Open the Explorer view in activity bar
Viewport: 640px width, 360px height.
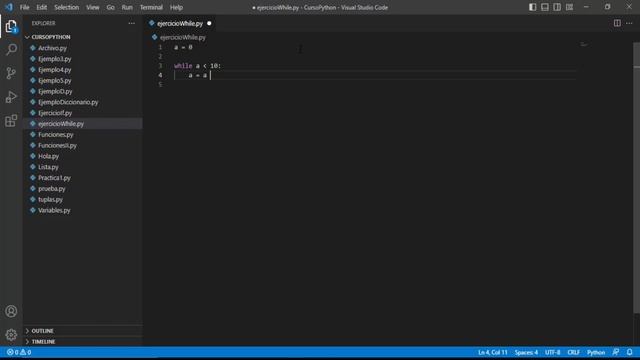click(11, 27)
